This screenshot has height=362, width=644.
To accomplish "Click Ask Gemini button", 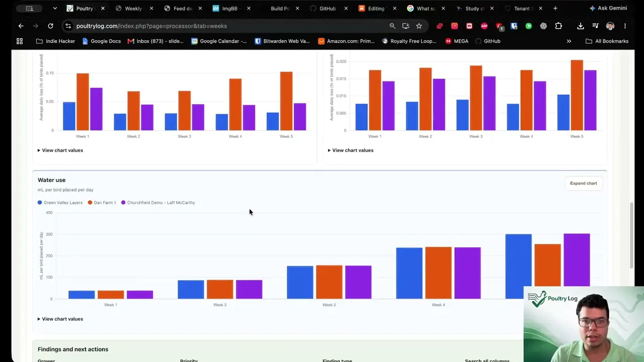I will pos(608,8).
